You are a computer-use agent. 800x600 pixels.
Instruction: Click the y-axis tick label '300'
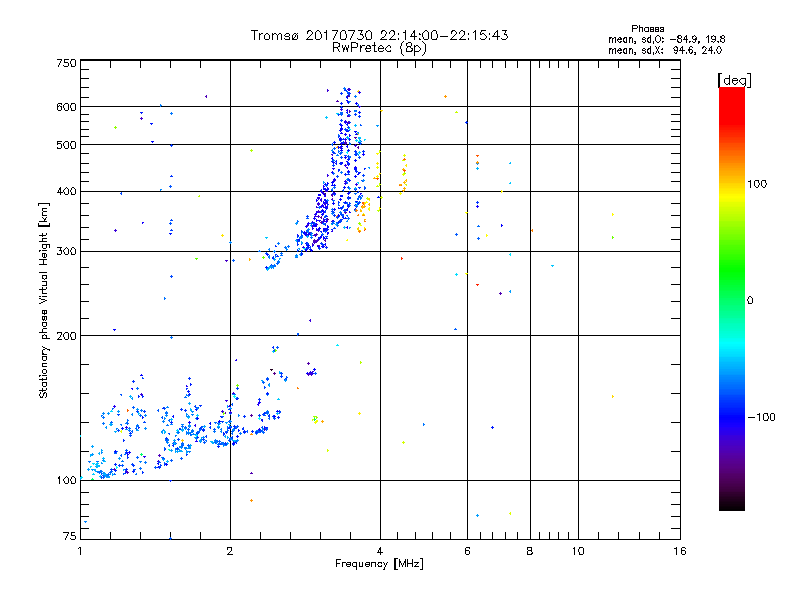[67, 252]
